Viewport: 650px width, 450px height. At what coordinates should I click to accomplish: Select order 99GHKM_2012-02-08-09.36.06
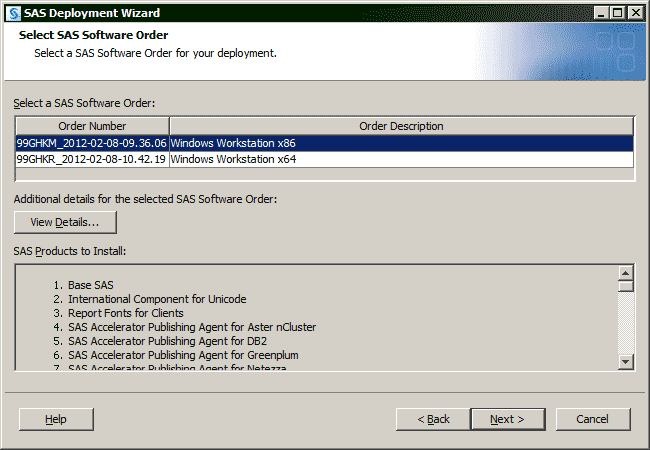tap(92, 143)
